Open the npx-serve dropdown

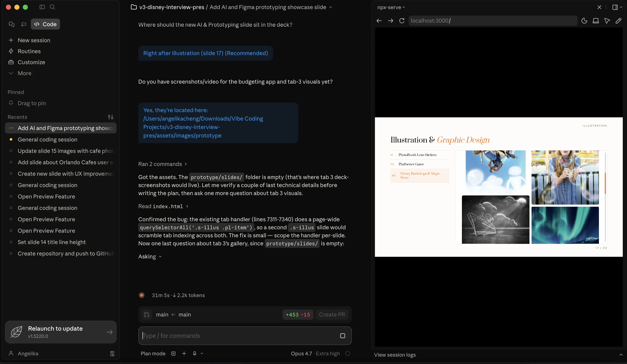[x=391, y=7]
